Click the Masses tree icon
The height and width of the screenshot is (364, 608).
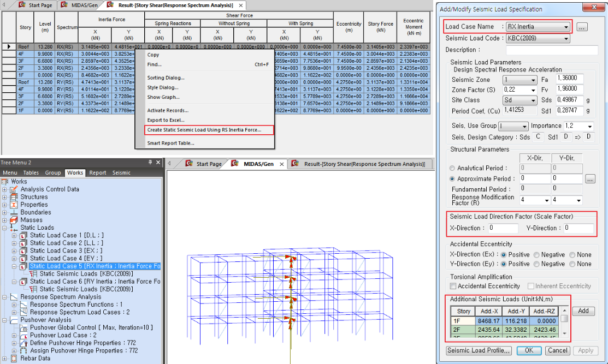coord(14,220)
